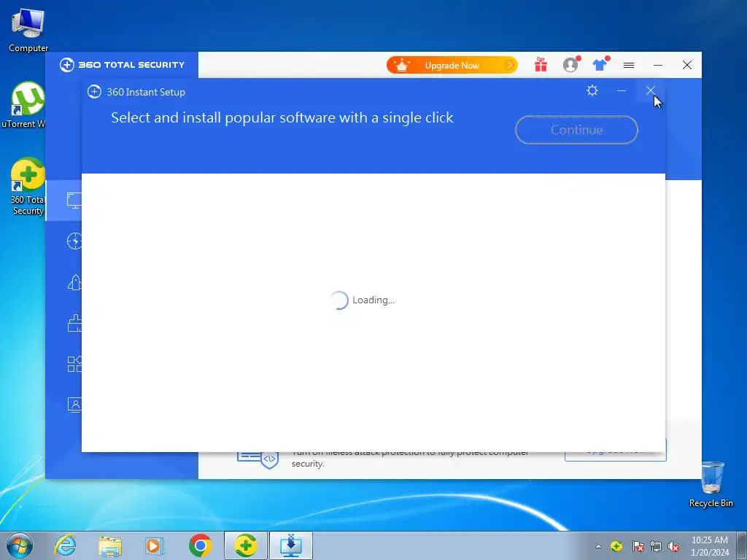
Task: Select the monitor Checkup sidebar icon
Action: coord(74,201)
